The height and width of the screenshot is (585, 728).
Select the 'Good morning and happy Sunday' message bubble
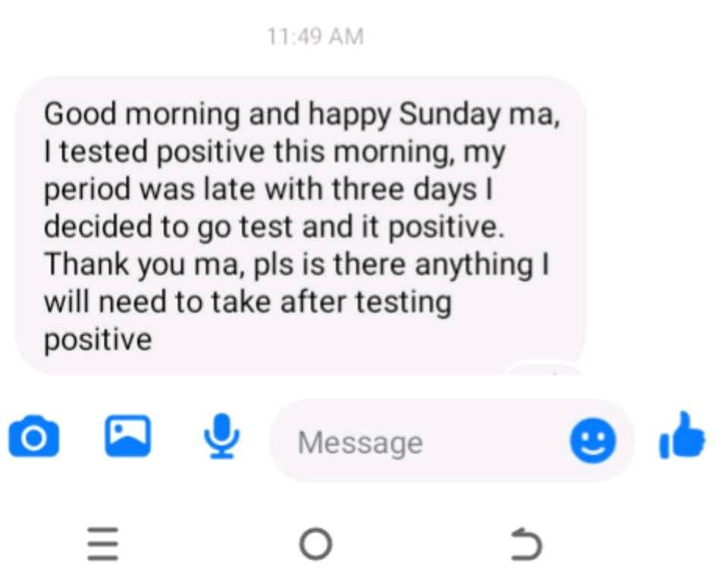pos(300,226)
